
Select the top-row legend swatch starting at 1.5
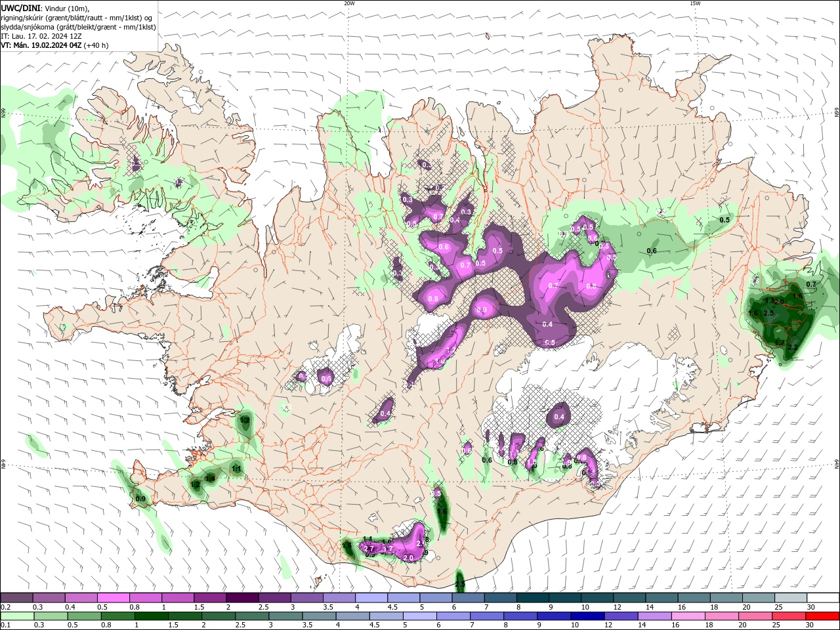(210, 598)
